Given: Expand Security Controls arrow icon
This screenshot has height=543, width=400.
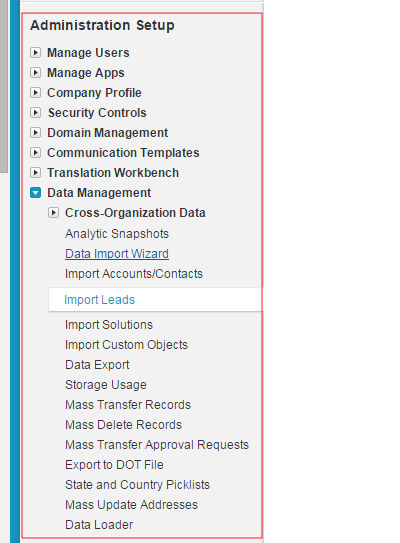Looking at the screenshot, I should pos(35,113).
